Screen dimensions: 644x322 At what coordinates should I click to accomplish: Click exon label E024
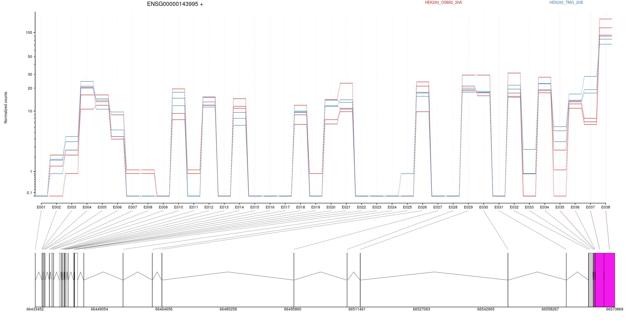(x=392, y=207)
